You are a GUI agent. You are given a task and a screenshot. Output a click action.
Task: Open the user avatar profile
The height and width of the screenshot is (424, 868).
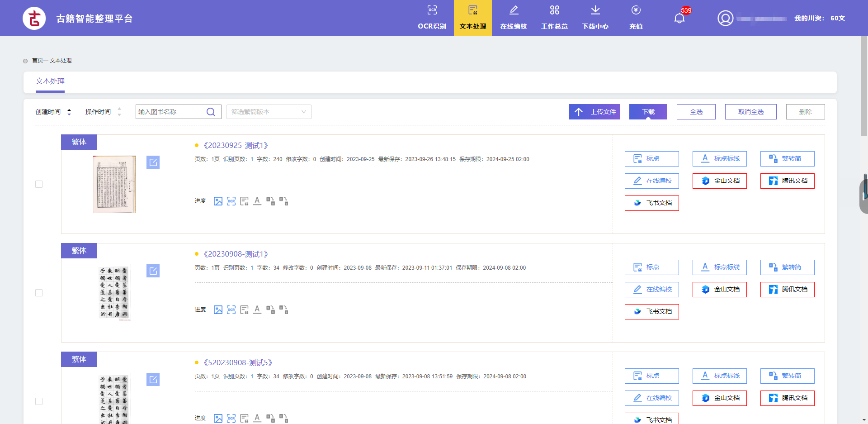(725, 18)
